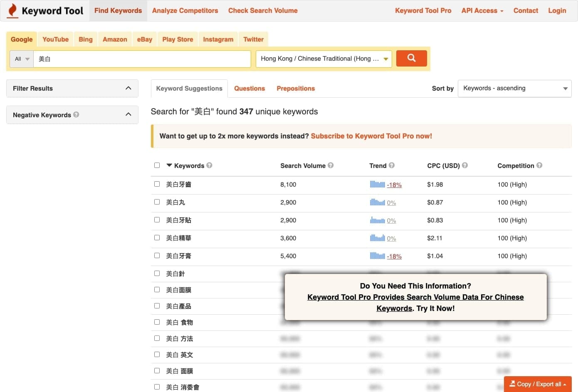Open trend chart for 美白丸
The height and width of the screenshot is (392, 578).
click(378, 202)
